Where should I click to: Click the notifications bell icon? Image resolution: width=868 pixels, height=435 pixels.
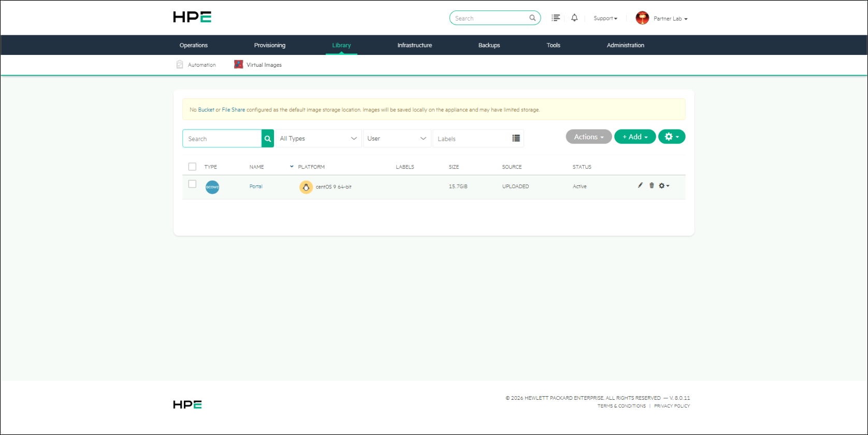coord(574,18)
